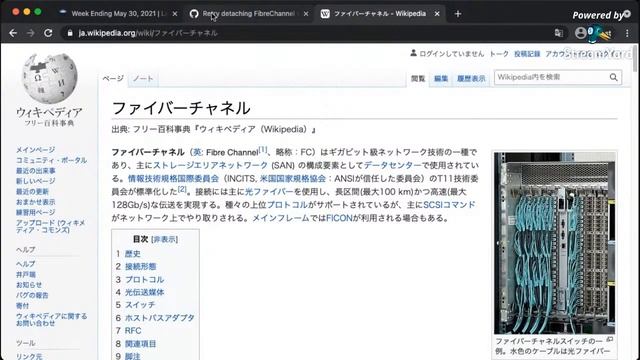Viewport: 640px width, 360px height.
Task: Click the user icon beside ログインしていません
Action: [413, 53]
